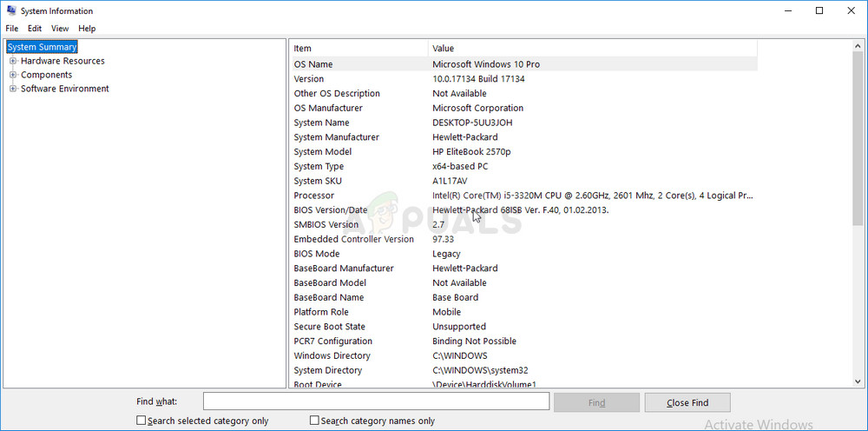This screenshot has height=431, width=868.
Task: Click the scrollbar up arrow
Action: coord(858,46)
